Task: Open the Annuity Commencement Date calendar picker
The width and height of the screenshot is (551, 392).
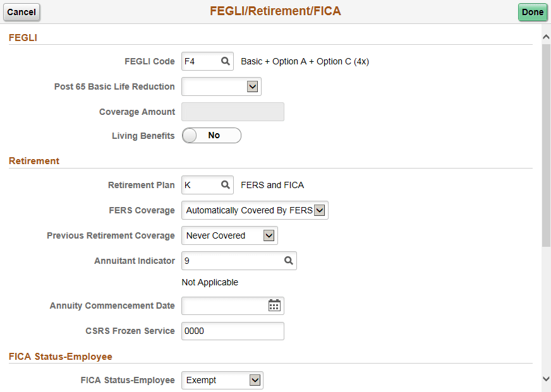Action: click(274, 306)
